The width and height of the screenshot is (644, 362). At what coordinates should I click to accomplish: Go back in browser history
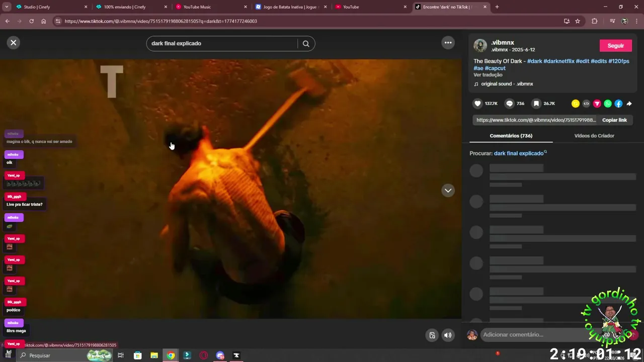click(x=7, y=21)
